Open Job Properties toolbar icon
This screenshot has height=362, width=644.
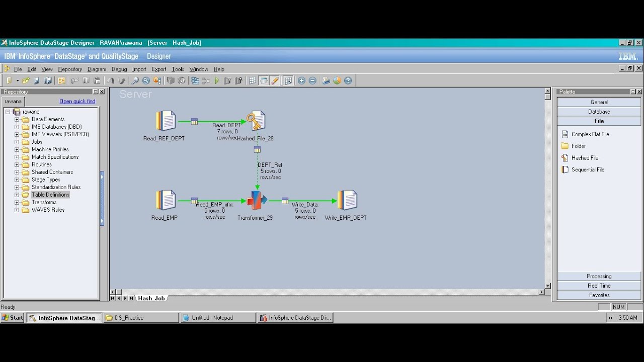tap(61, 80)
